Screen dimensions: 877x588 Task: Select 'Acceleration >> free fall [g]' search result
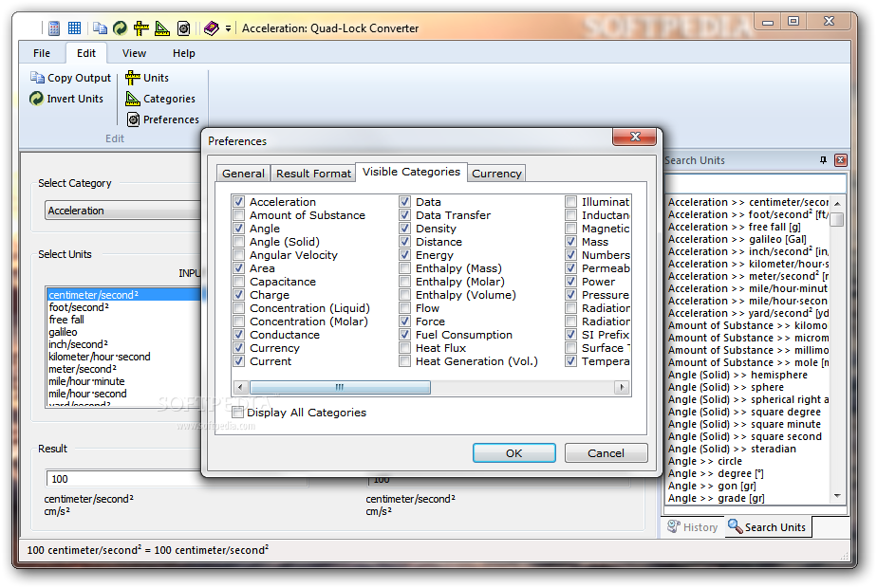[734, 227]
